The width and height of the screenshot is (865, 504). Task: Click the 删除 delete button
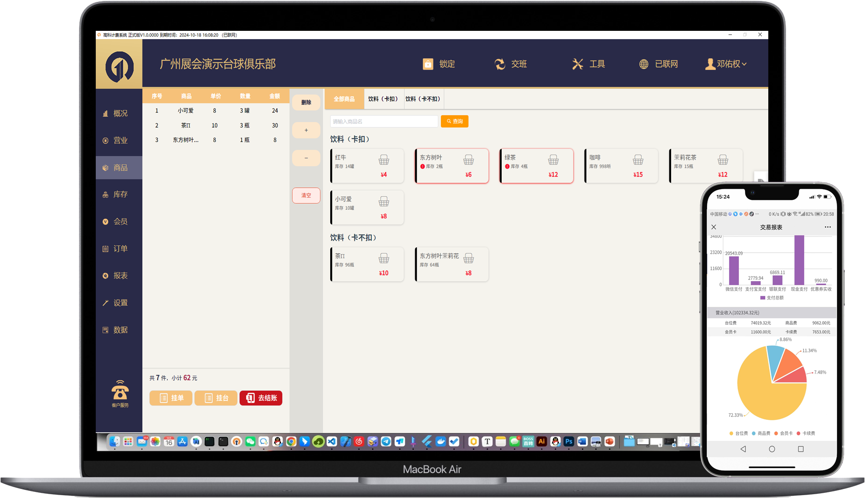coord(306,102)
